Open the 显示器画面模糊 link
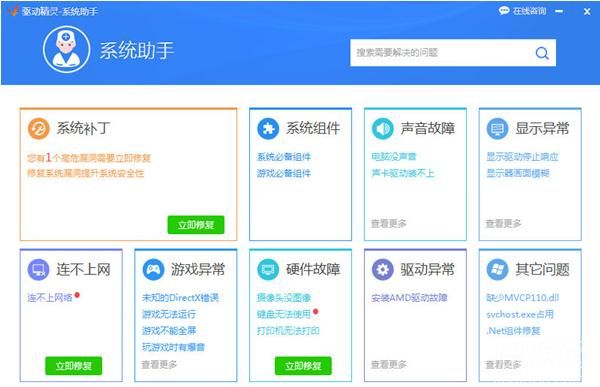This screenshot has width=600, height=387. click(518, 173)
